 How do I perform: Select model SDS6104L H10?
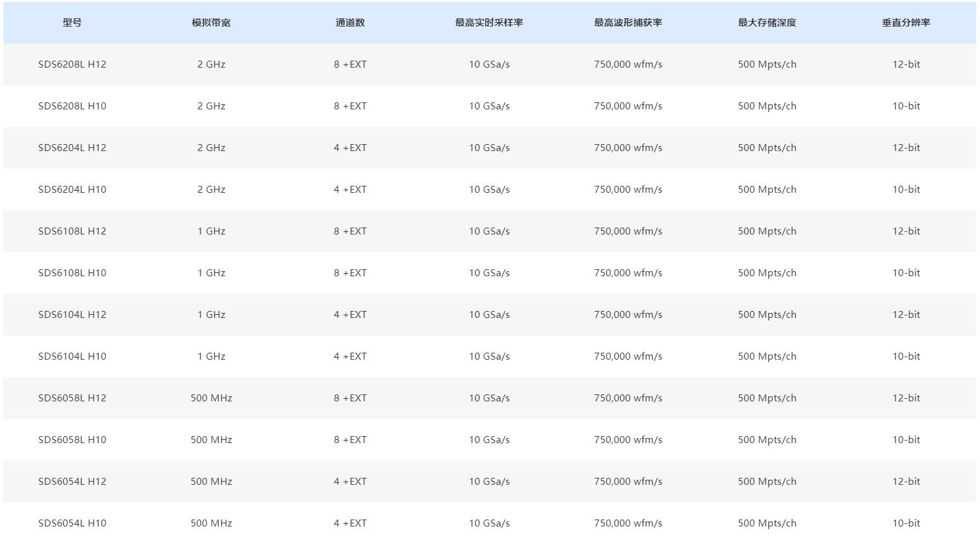(72, 356)
